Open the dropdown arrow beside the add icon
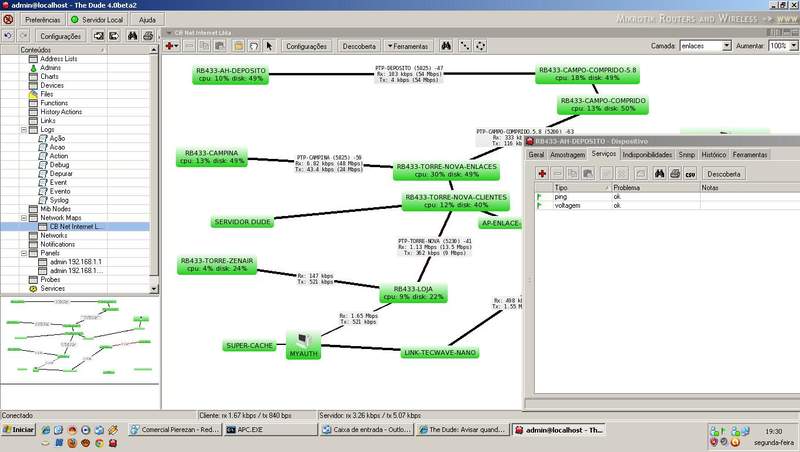Viewport: 800px width, 452px height. pyautogui.click(x=177, y=46)
